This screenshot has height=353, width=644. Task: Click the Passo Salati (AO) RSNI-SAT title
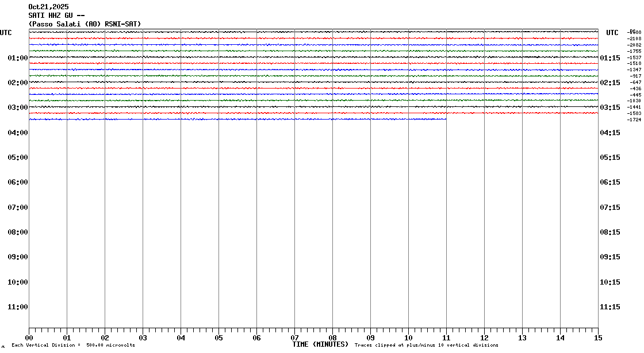coord(85,24)
